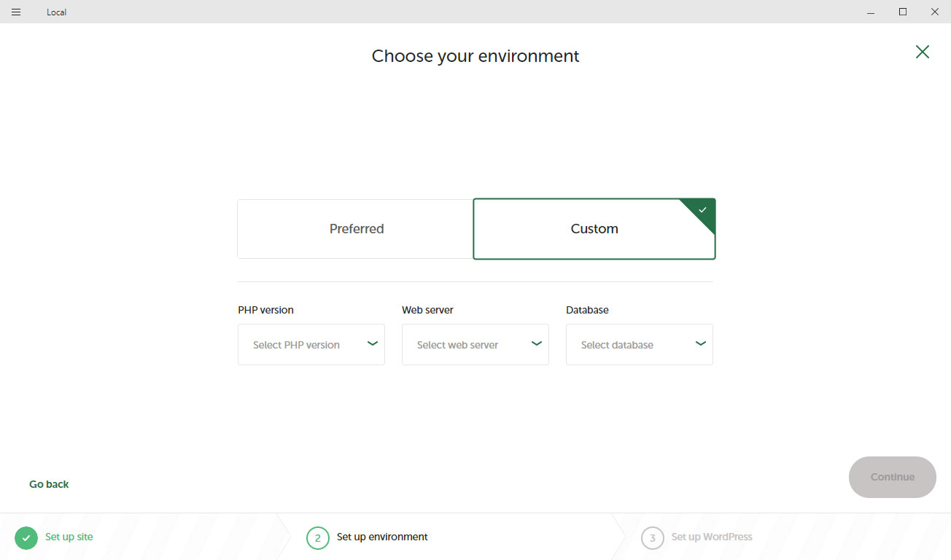Click the PHP version label
The width and height of the screenshot is (951, 560).
[265, 310]
